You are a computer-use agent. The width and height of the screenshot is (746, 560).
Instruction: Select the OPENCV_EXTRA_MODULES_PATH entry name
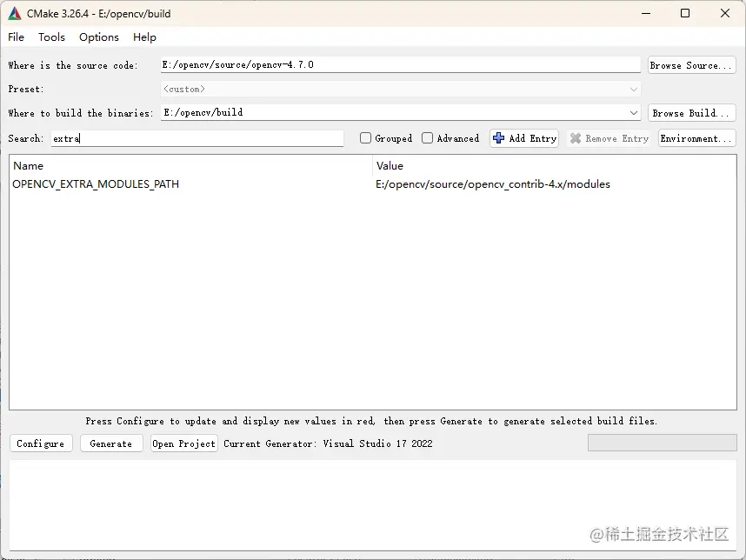[96, 184]
